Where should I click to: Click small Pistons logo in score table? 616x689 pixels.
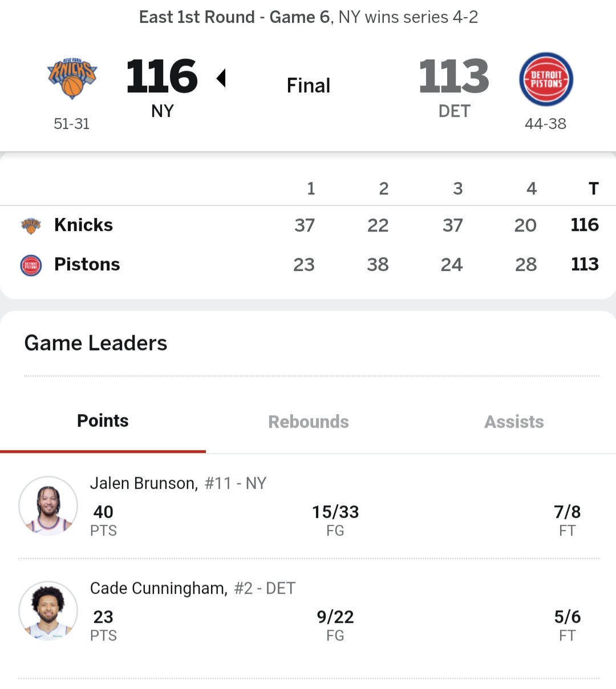(x=31, y=265)
